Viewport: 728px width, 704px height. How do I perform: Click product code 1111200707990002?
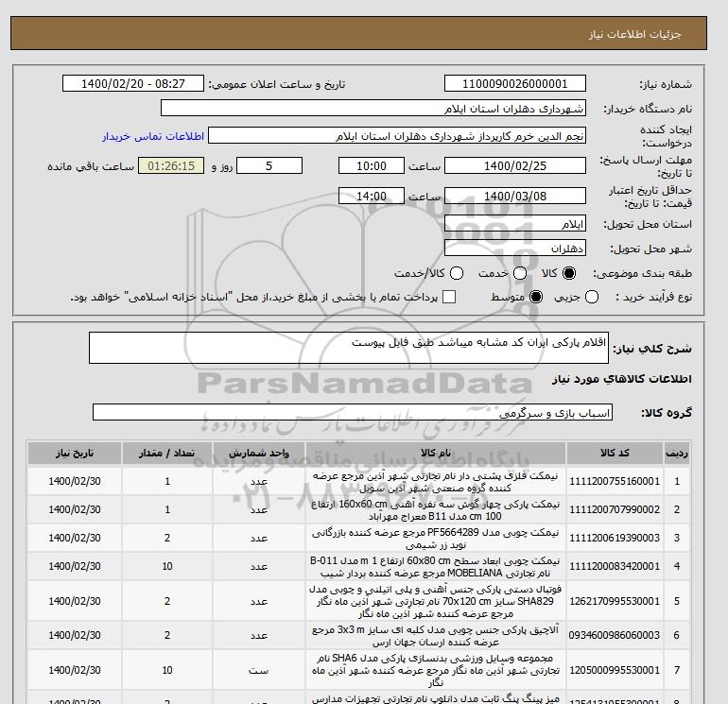(x=615, y=509)
